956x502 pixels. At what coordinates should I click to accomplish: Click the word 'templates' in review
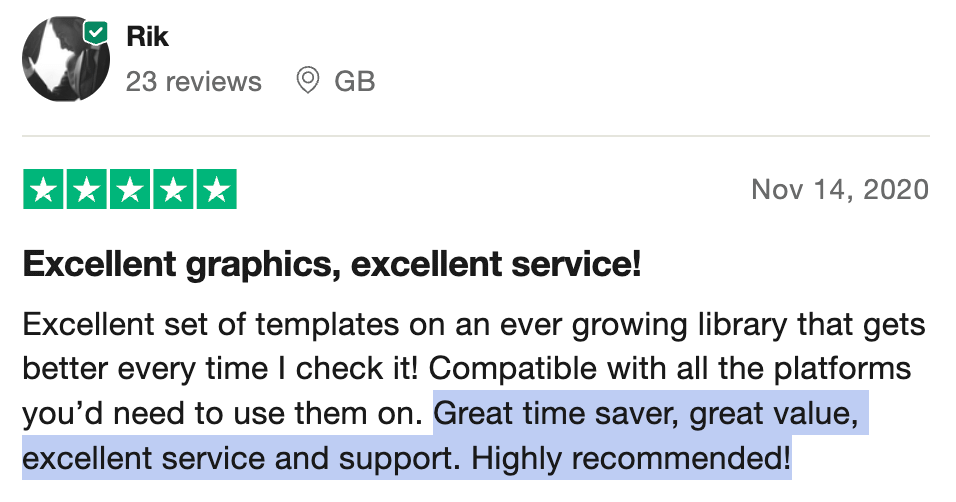[x=327, y=325]
